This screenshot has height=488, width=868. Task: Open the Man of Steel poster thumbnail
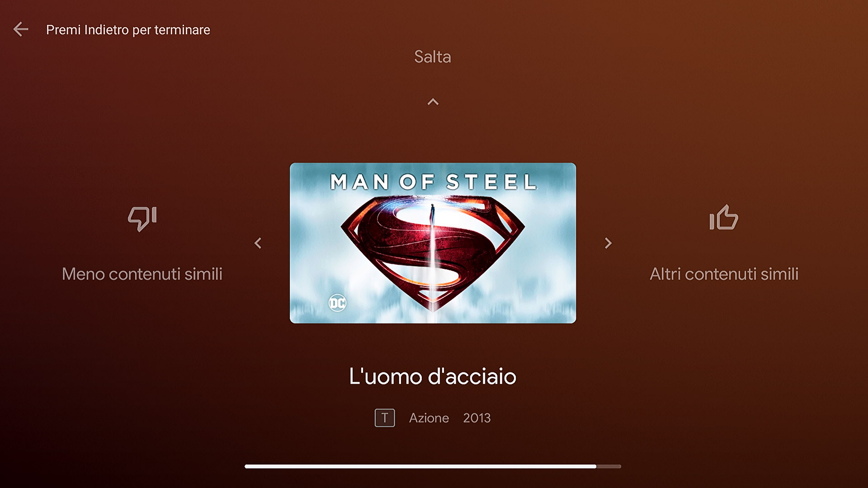(x=433, y=243)
